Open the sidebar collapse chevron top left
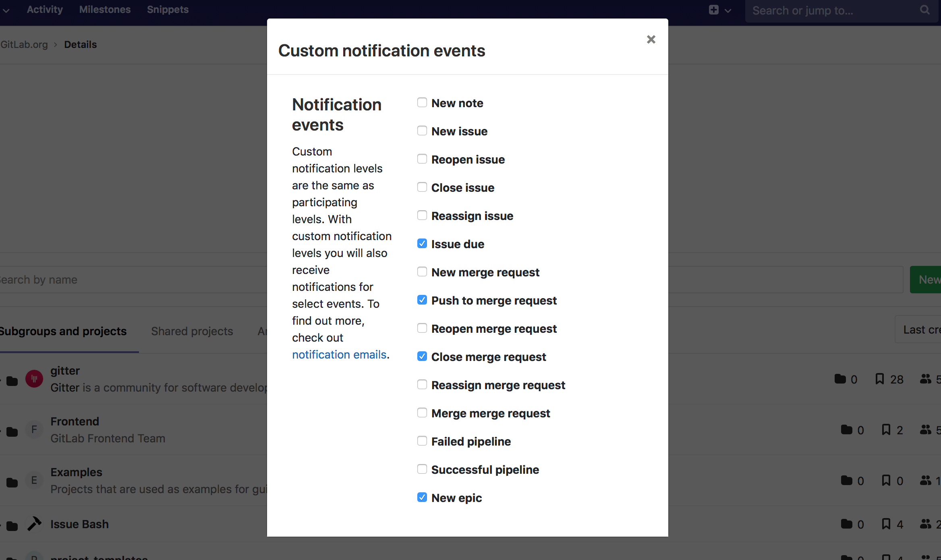Image resolution: width=941 pixels, height=560 pixels. [6, 10]
